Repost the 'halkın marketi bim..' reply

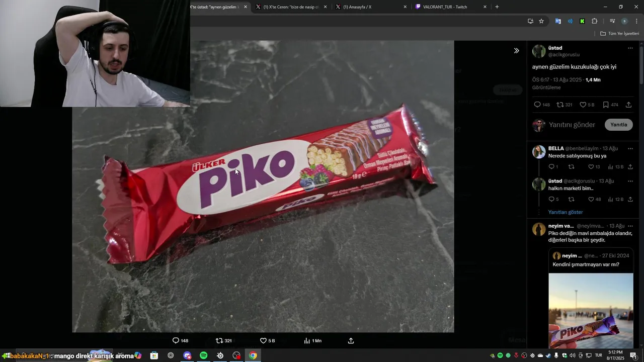[571, 200]
